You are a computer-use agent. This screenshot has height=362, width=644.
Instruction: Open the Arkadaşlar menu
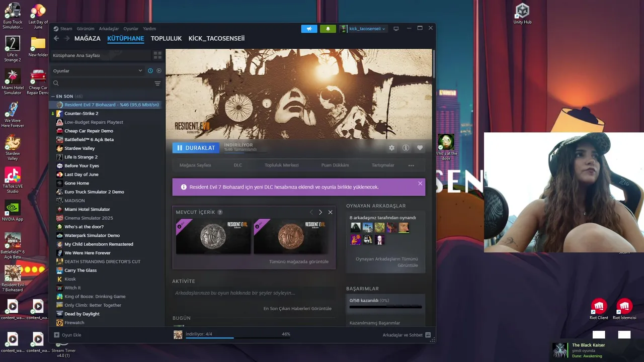point(109,29)
